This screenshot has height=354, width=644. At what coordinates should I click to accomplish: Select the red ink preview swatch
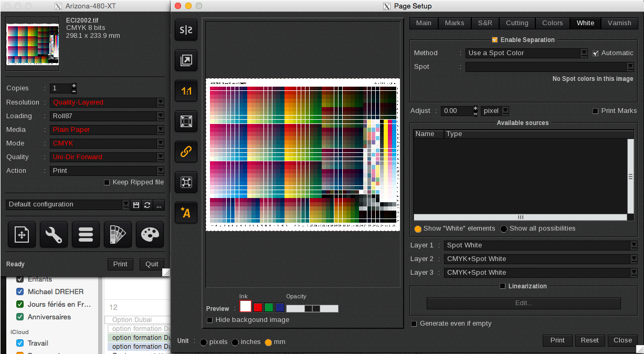pyautogui.click(x=259, y=307)
